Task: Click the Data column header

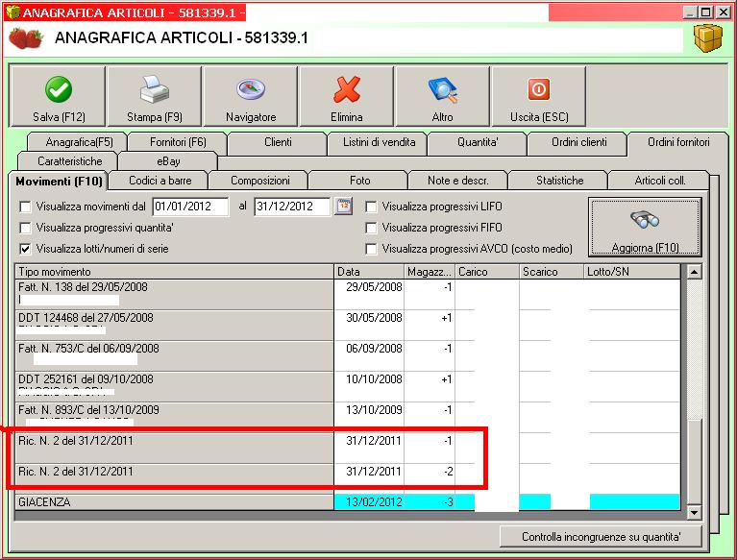Action: (369, 272)
